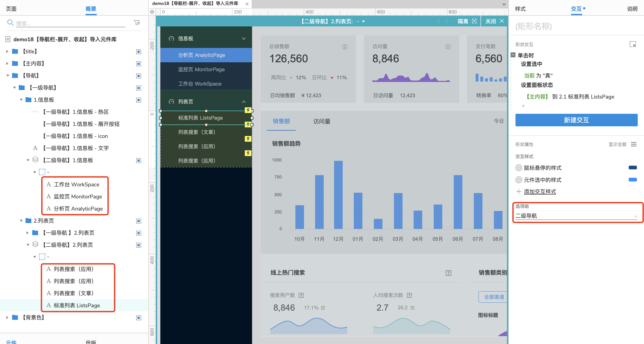Close the dynamic panel editor with X

(502, 21)
